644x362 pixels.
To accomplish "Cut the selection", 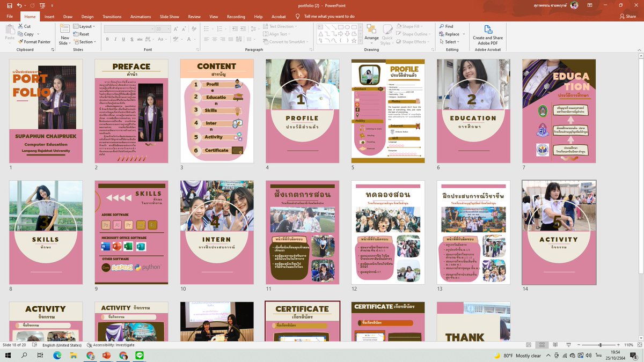I will (x=24, y=26).
